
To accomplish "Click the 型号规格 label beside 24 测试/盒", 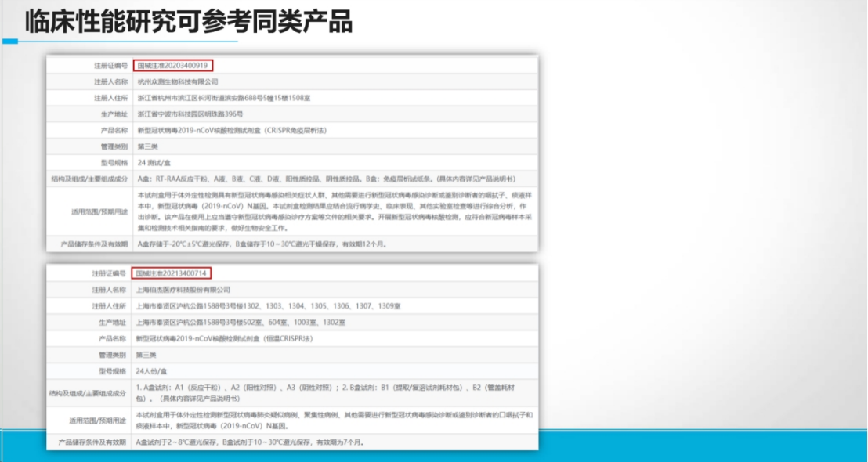I will click(x=114, y=163).
